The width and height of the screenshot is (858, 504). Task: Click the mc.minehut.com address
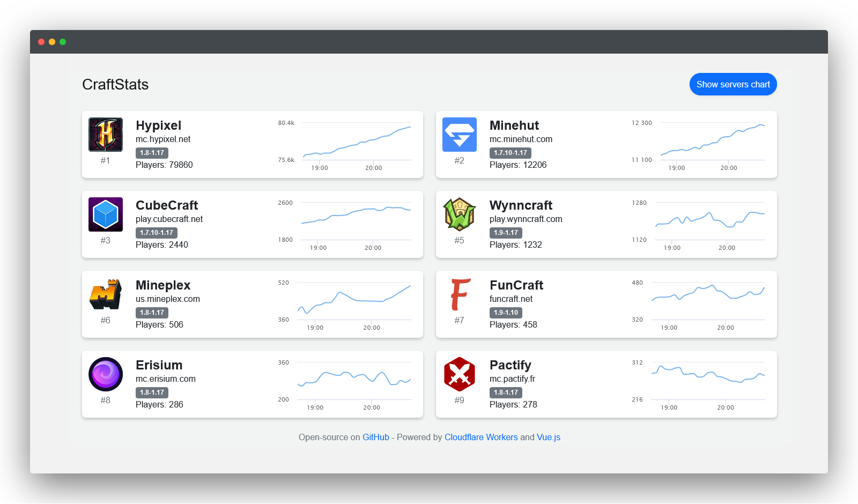[x=521, y=139]
